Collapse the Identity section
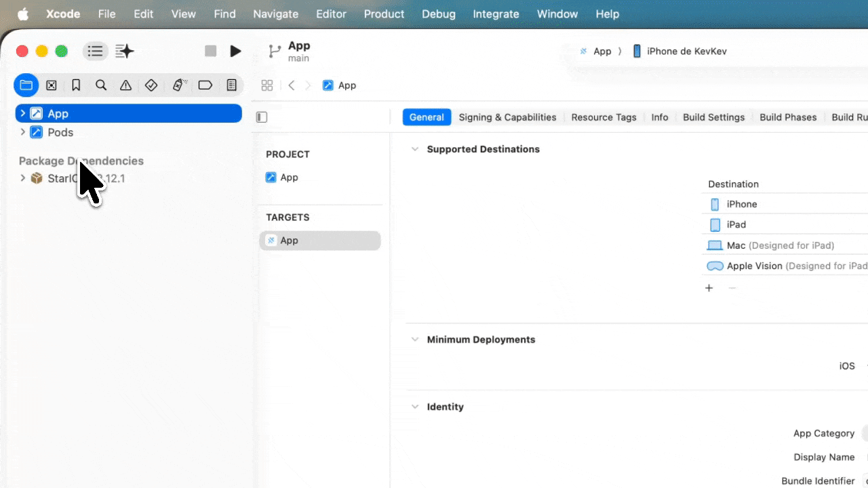The width and height of the screenshot is (868, 488). pos(415,407)
